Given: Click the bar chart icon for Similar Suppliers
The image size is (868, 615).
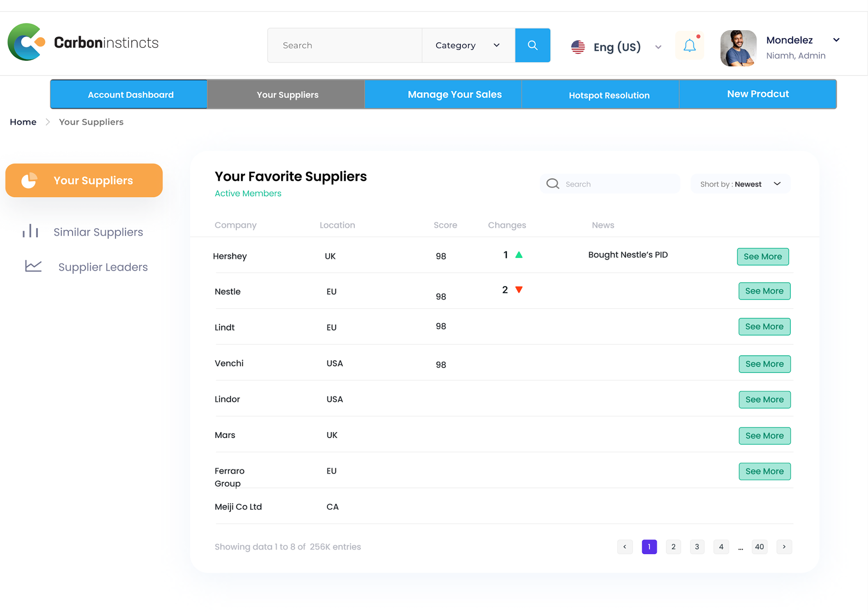Looking at the screenshot, I should point(30,231).
